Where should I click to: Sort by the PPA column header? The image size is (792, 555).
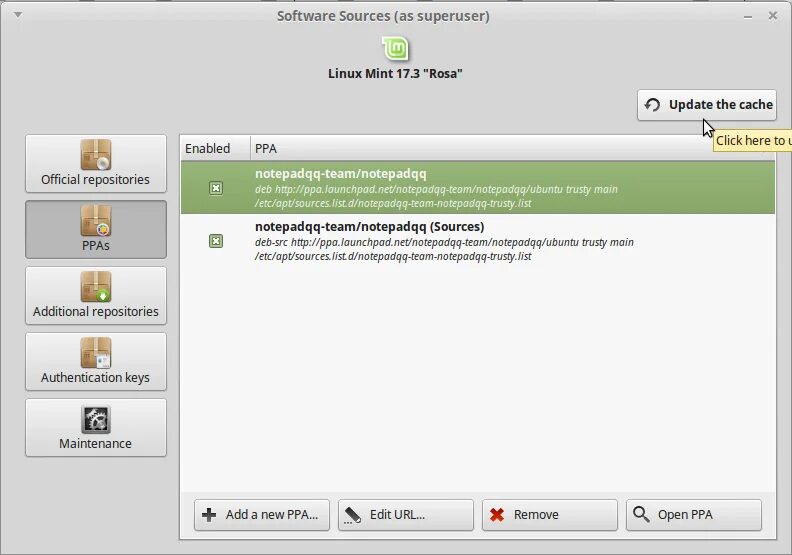[x=512, y=148]
